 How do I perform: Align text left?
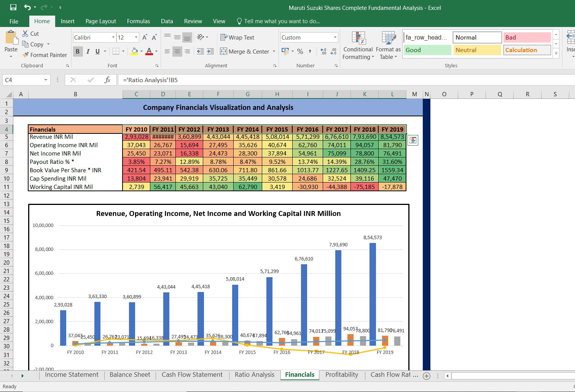tap(167, 51)
